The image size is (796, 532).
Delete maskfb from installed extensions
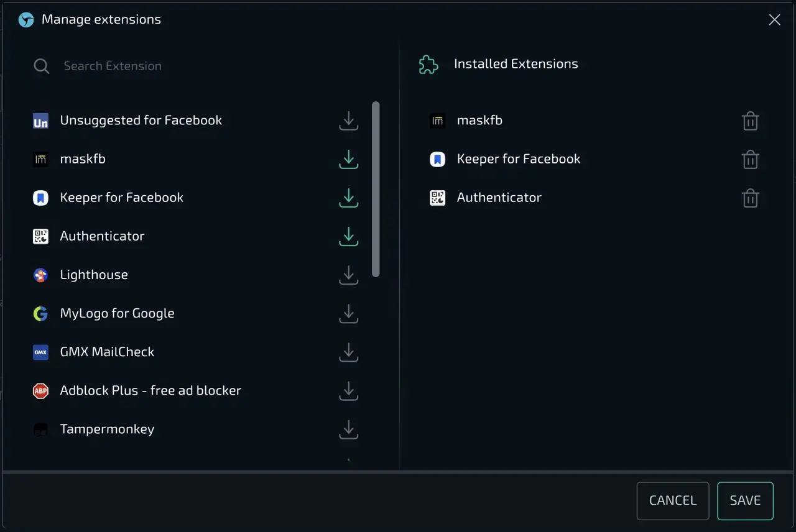point(750,121)
